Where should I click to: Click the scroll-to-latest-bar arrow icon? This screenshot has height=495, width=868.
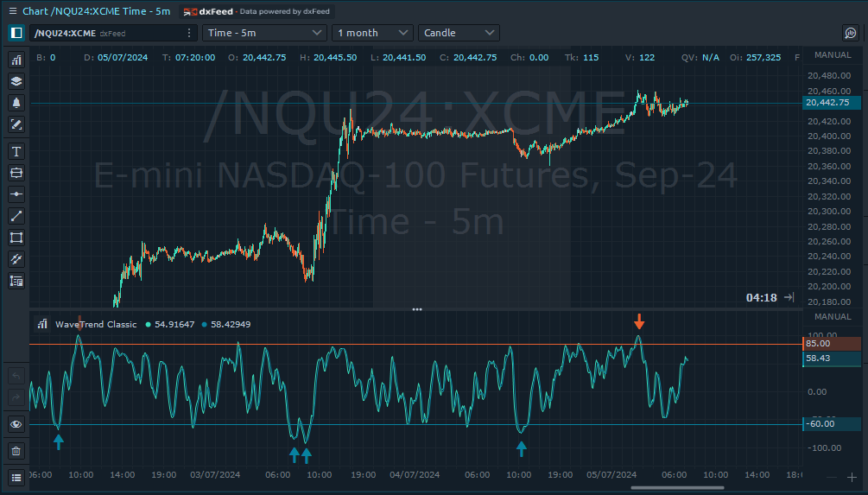click(x=789, y=297)
